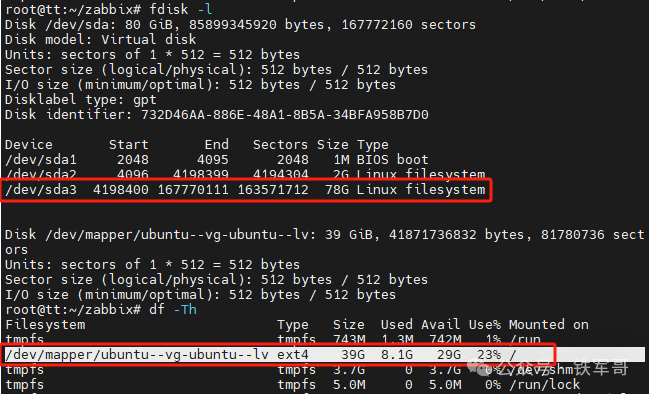Select the '80 GiB' disk size

[x=149, y=24]
